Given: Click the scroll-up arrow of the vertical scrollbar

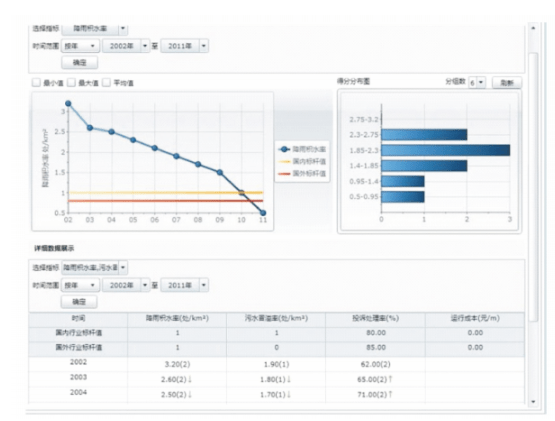Looking at the screenshot, I should 533,28.
